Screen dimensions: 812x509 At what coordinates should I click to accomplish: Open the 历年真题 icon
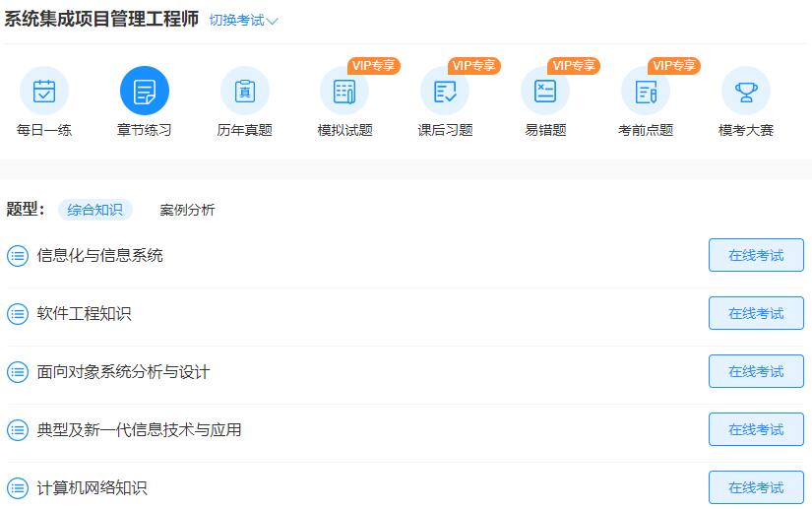[x=245, y=92]
